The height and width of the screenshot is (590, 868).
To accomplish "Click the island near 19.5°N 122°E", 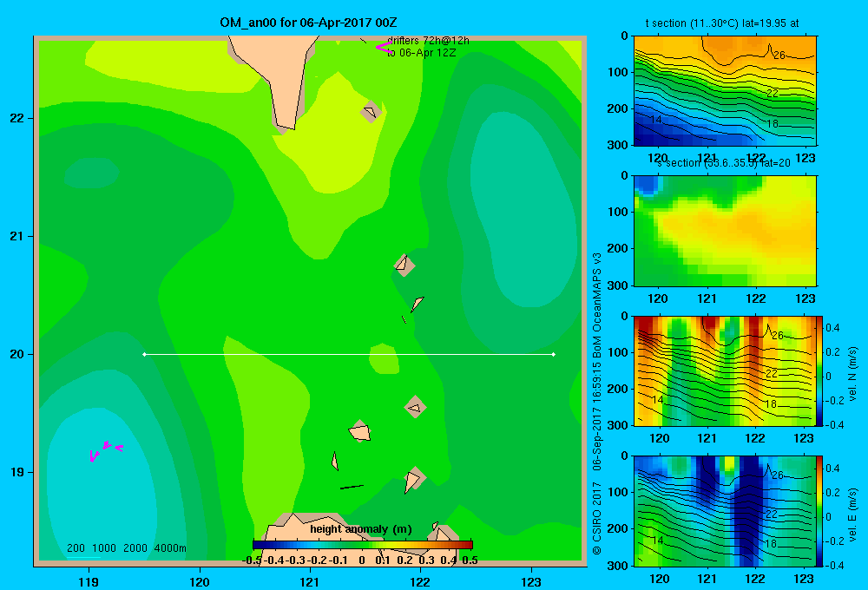I will (415, 407).
